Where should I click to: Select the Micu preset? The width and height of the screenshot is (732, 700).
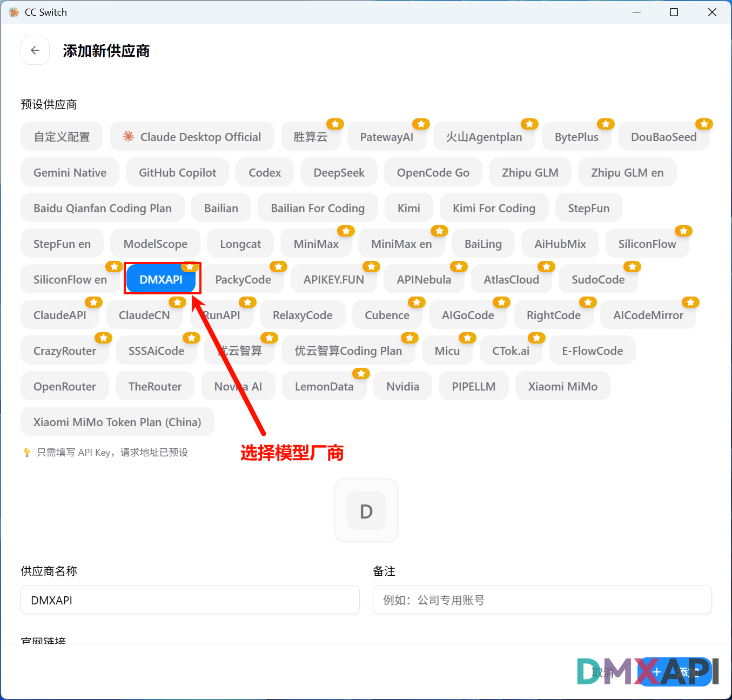tap(447, 351)
